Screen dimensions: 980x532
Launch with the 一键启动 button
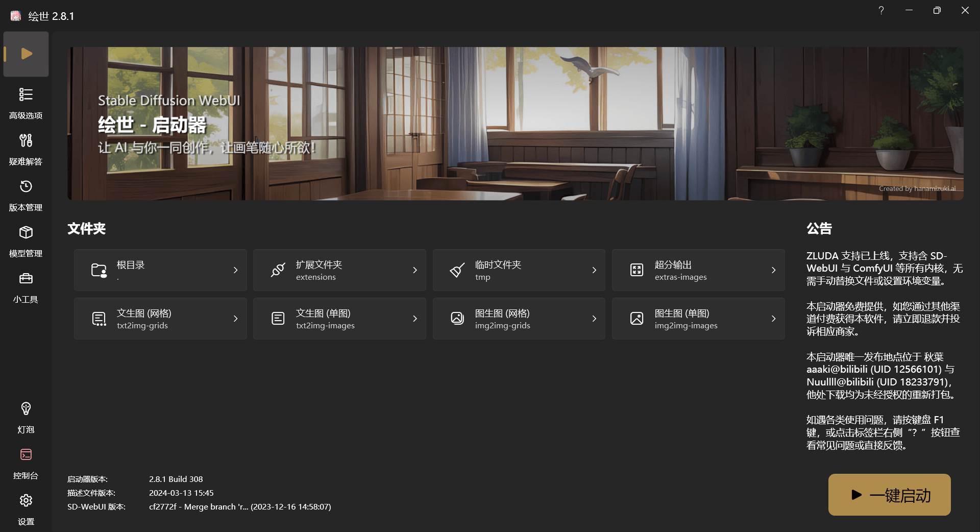(889, 495)
